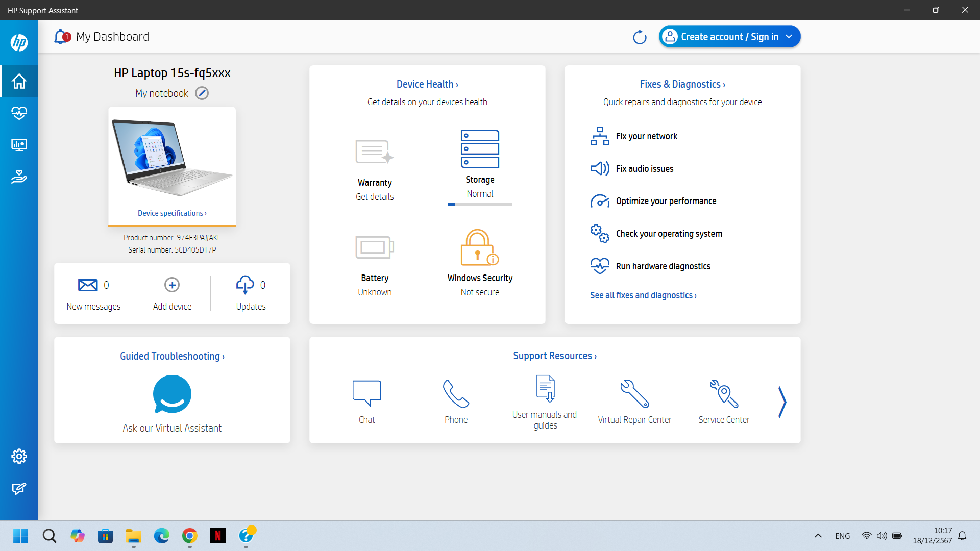Screen dimensions: 980x551
Task: Click See all fixes and diagnostics
Action: [x=643, y=295]
